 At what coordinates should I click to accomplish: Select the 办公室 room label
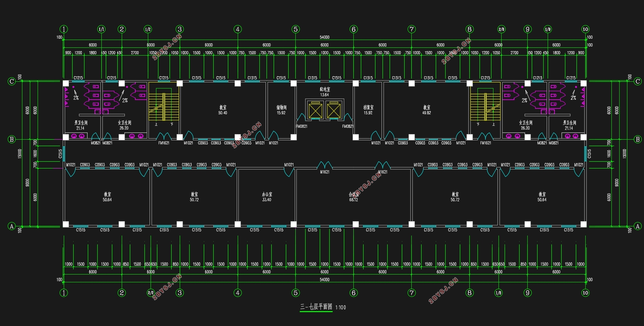267,195
